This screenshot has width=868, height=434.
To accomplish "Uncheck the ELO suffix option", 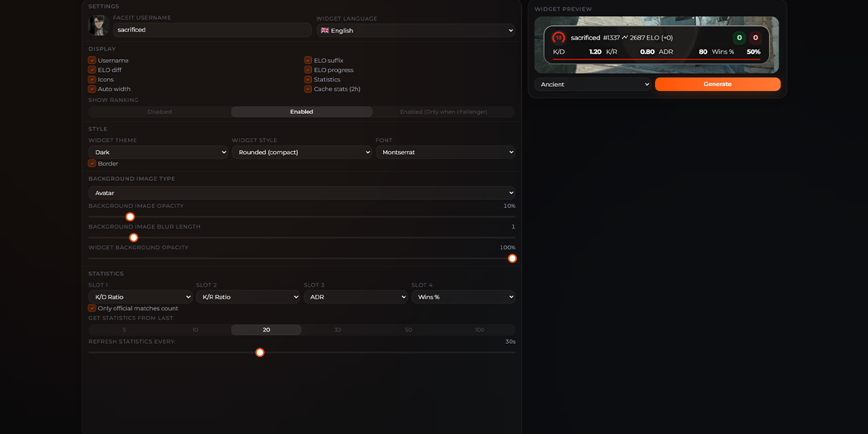I will 308,60.
